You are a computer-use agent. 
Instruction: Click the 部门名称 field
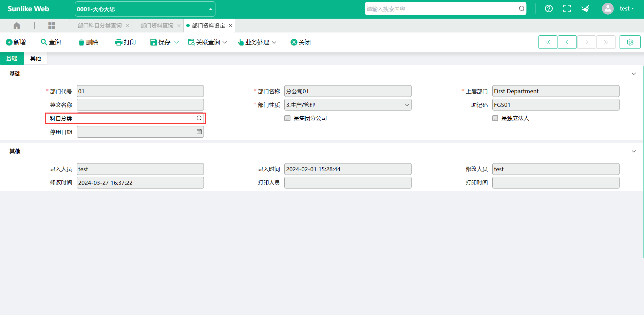point(348,91)
